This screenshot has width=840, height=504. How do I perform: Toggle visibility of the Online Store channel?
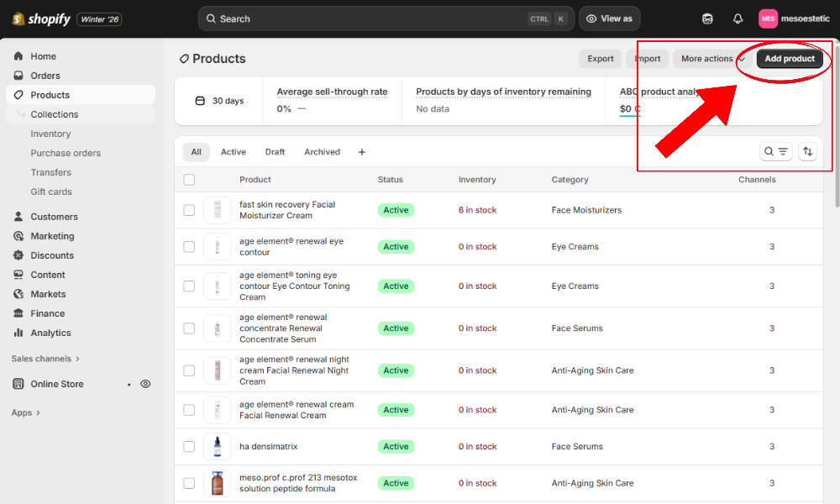[144, 384]
